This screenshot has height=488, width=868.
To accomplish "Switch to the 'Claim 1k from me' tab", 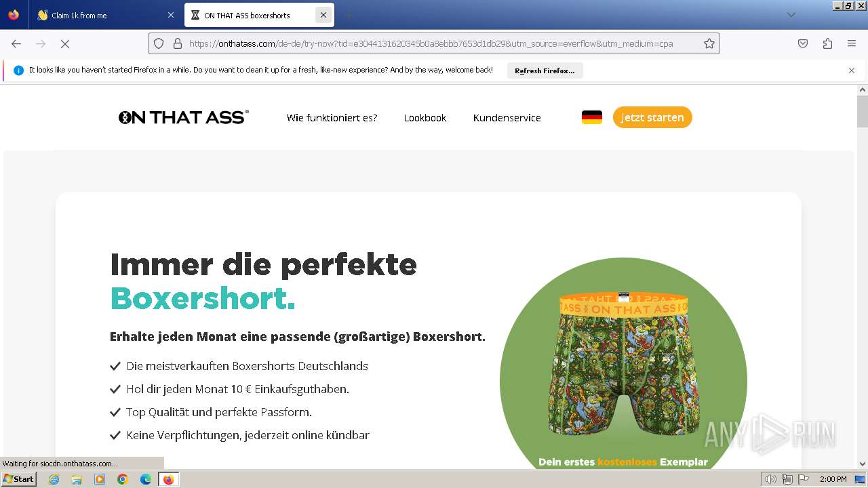I will [106, 15].
